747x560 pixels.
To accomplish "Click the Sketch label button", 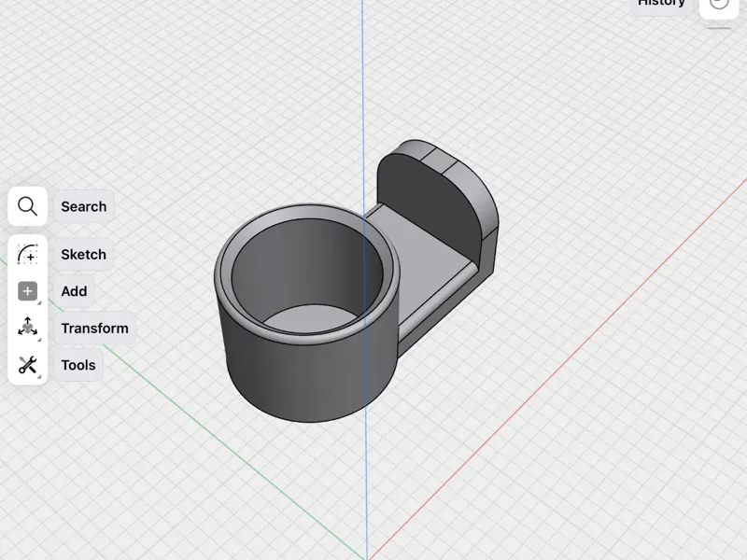I will 83,254.
